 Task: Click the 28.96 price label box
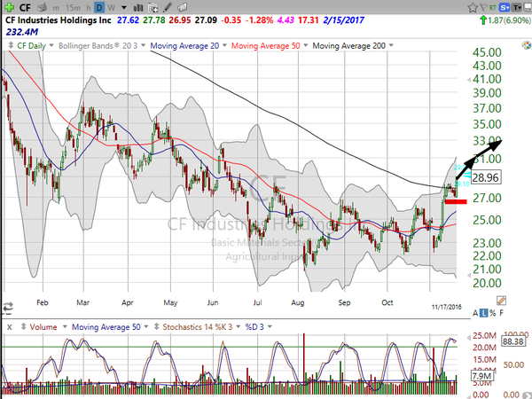(x=486, y=177)
